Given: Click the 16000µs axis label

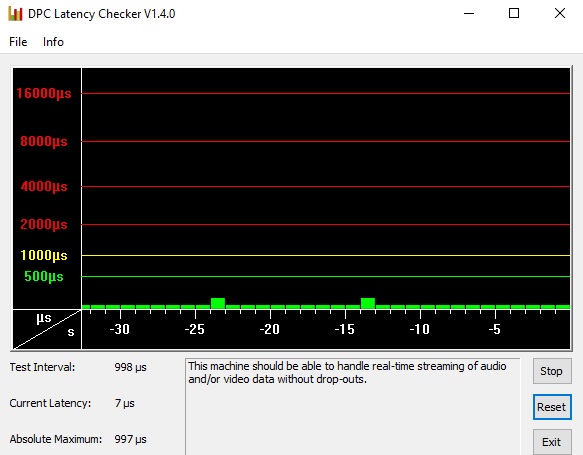Looking at the screenshot, I should coord(44,93).
